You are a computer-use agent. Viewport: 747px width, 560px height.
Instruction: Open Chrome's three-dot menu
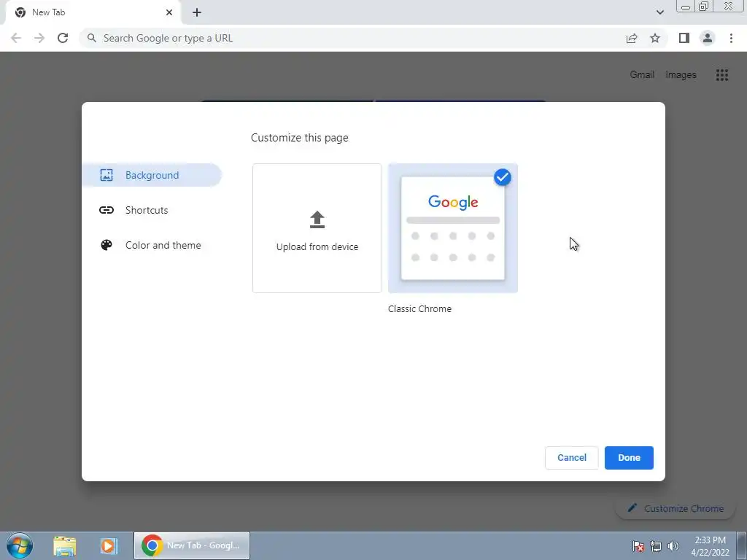point(731,38)
